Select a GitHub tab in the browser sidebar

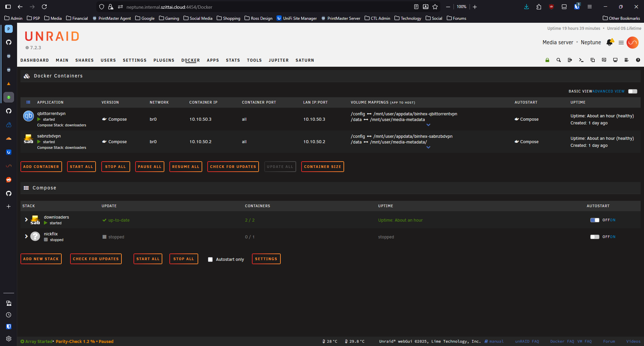9,42
